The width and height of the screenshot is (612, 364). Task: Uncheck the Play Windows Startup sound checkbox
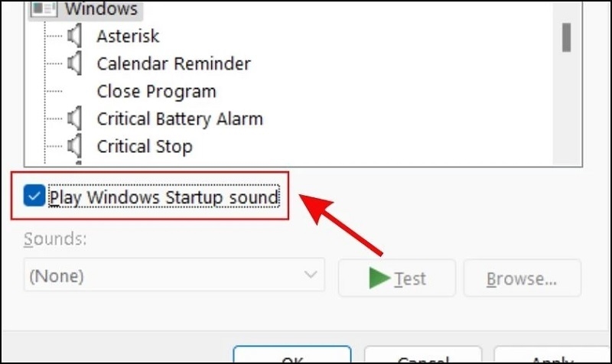33,197
